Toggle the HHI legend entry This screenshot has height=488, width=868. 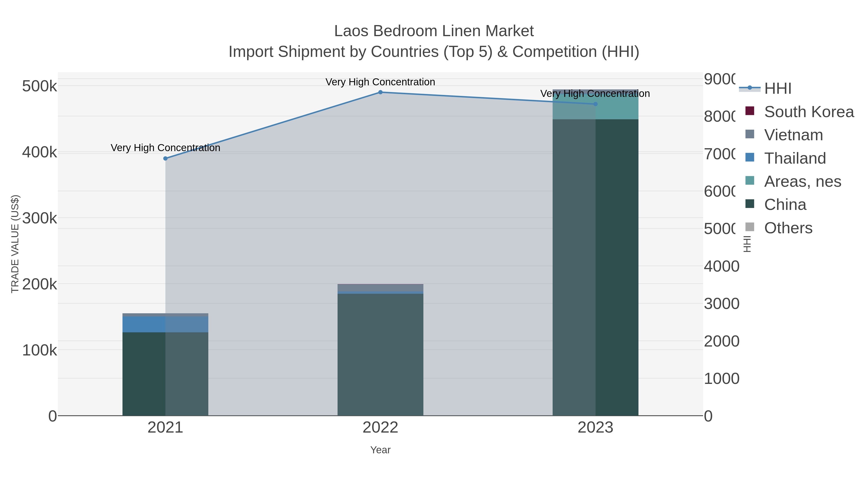click(765, 89)
